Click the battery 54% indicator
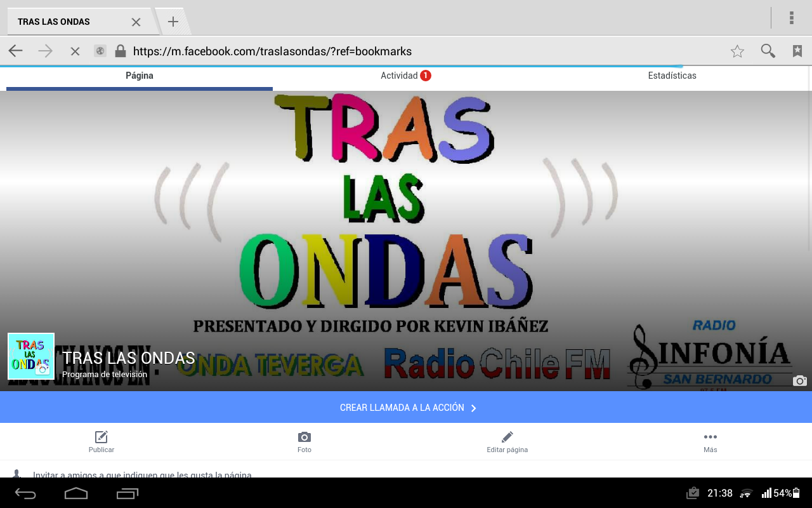 point(787,493)
